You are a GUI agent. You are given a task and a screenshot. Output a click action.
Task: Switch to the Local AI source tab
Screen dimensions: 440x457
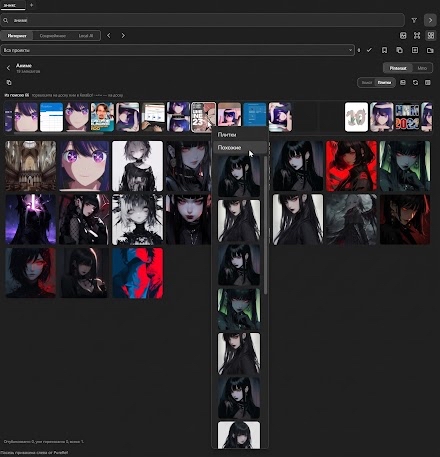click(86, 35)
